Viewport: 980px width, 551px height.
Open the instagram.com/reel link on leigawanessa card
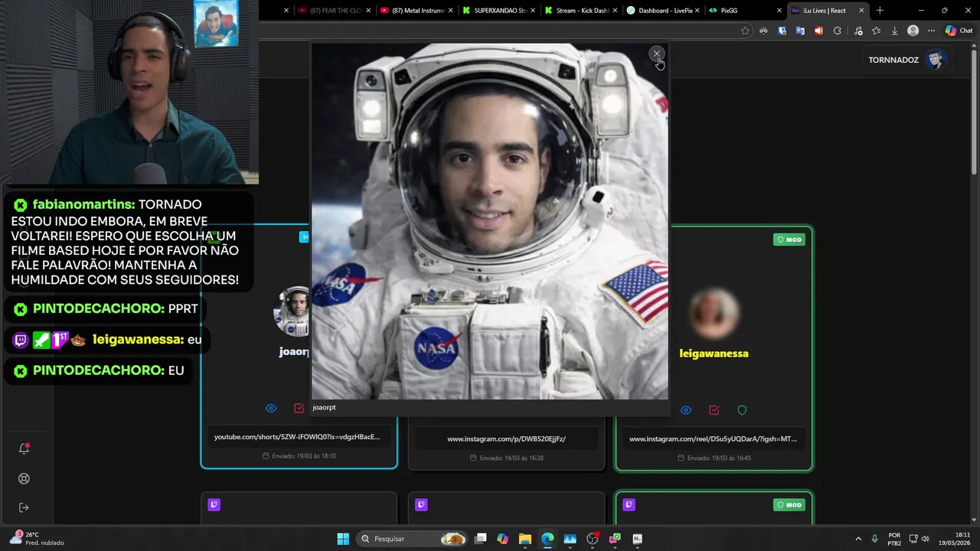click(713, 439)
